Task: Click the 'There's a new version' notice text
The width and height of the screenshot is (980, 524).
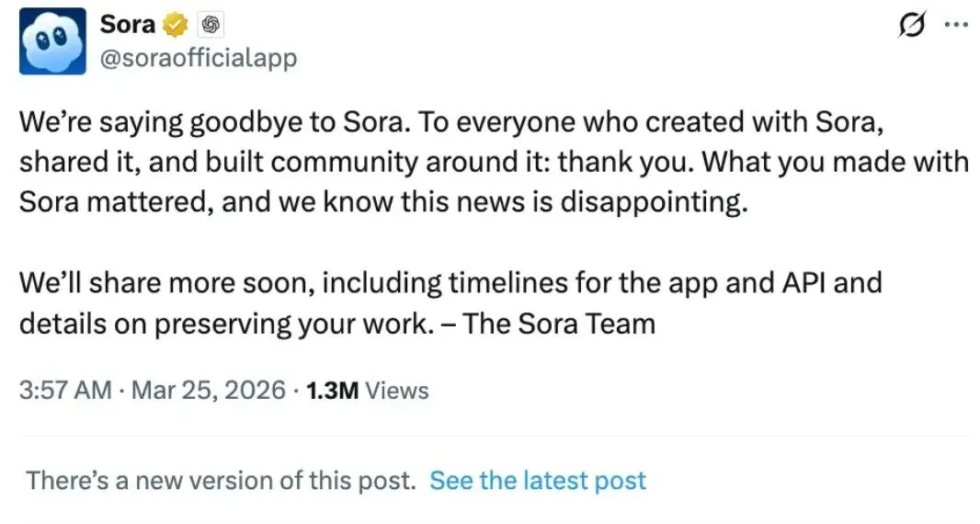Action: (x=221, y=480)
